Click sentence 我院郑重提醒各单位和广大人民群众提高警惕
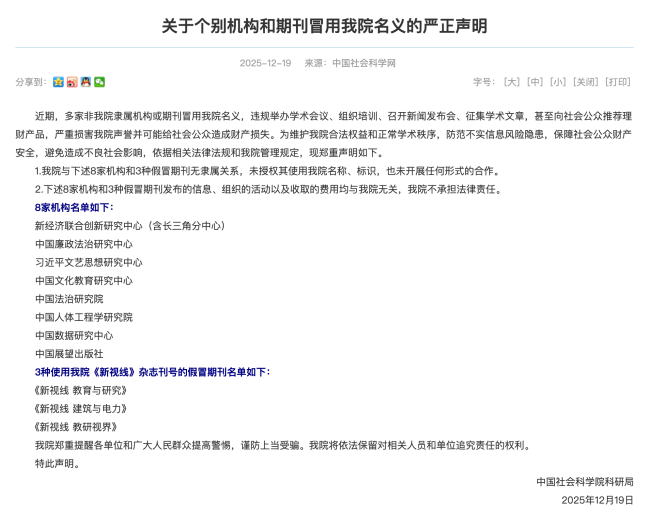The height and width of the screenshot is (531, 650). pos(135,445)
